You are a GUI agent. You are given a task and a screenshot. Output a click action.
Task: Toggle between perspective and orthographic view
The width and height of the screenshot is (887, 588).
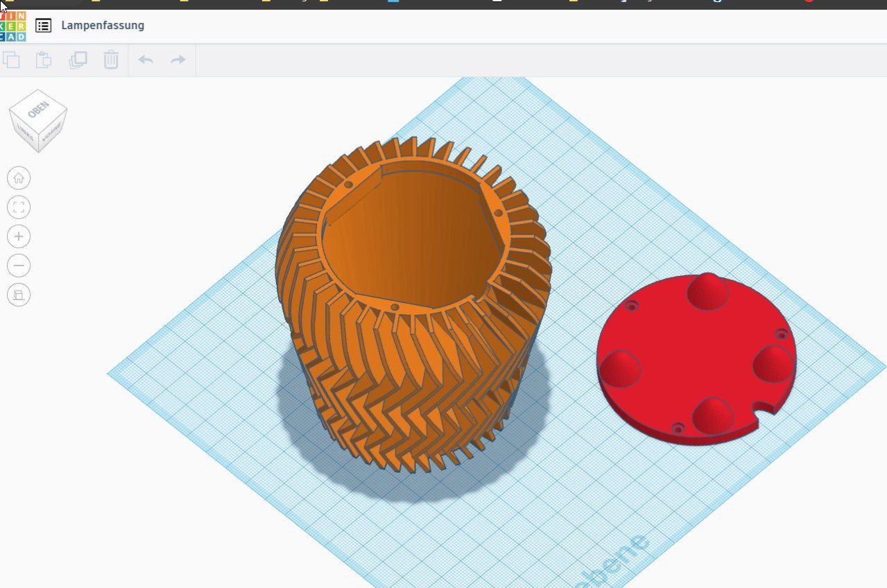pyautogui.click(x=19, y=294)
